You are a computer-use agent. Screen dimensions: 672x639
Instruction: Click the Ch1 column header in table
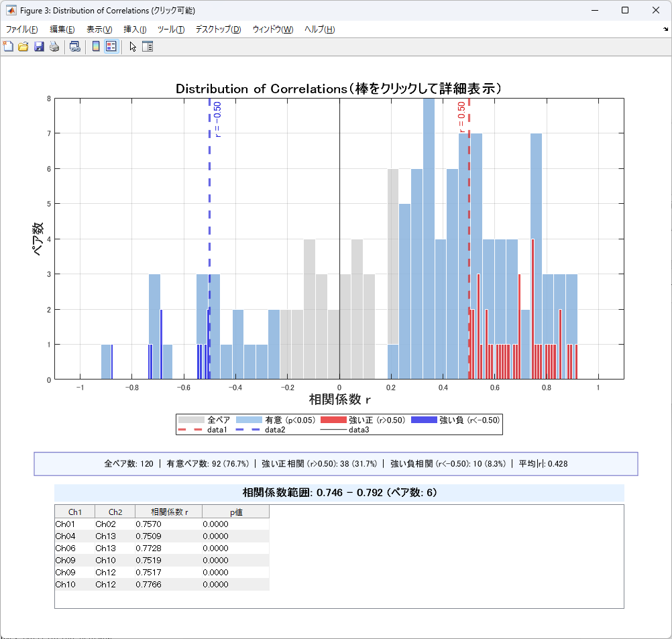point(74,512)
